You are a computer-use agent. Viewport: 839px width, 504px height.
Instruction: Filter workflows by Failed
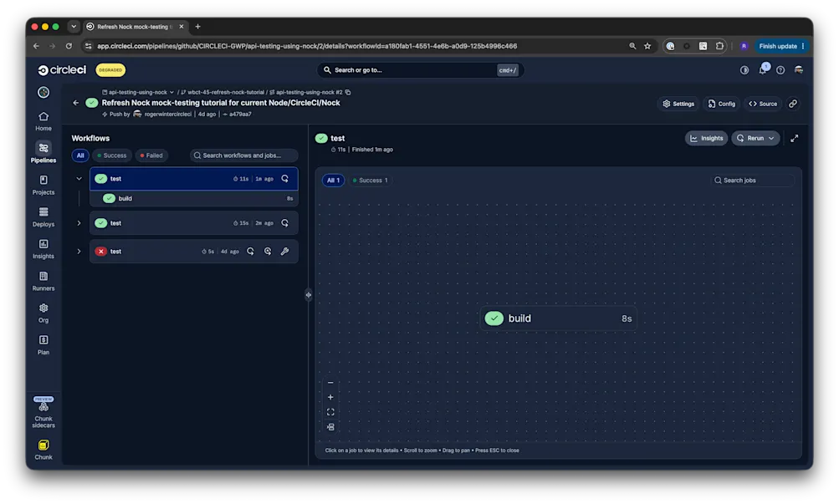[151, 155]
